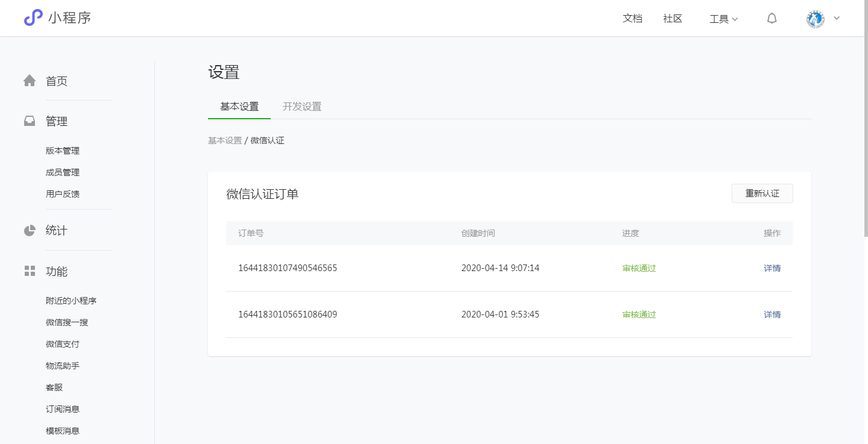Click the account avatar picture

click(816, 19)
